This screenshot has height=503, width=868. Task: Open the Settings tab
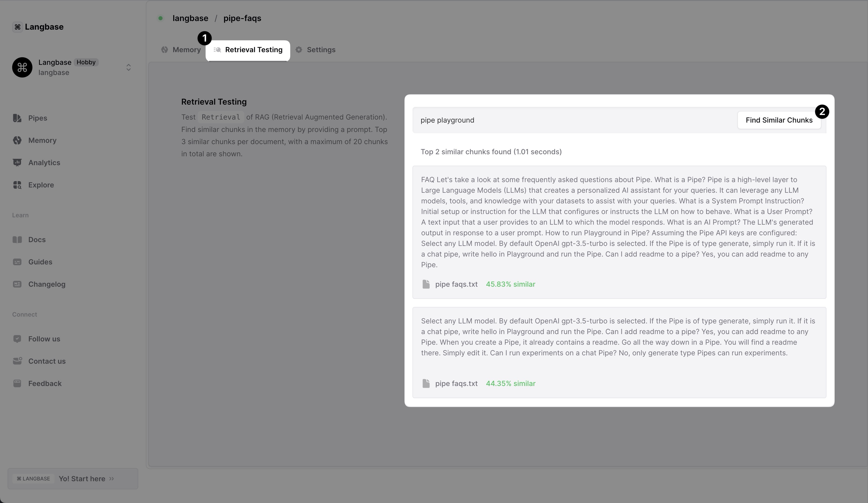(x=315, y=50)
